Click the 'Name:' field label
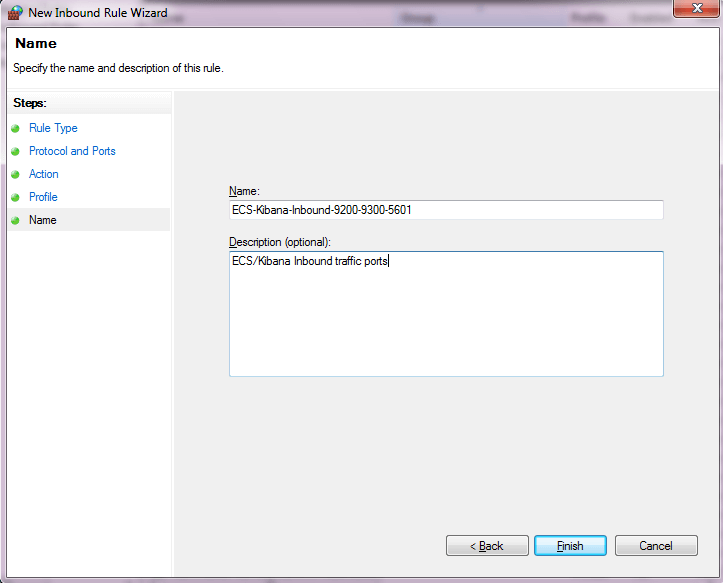 [x=244, y=191]
